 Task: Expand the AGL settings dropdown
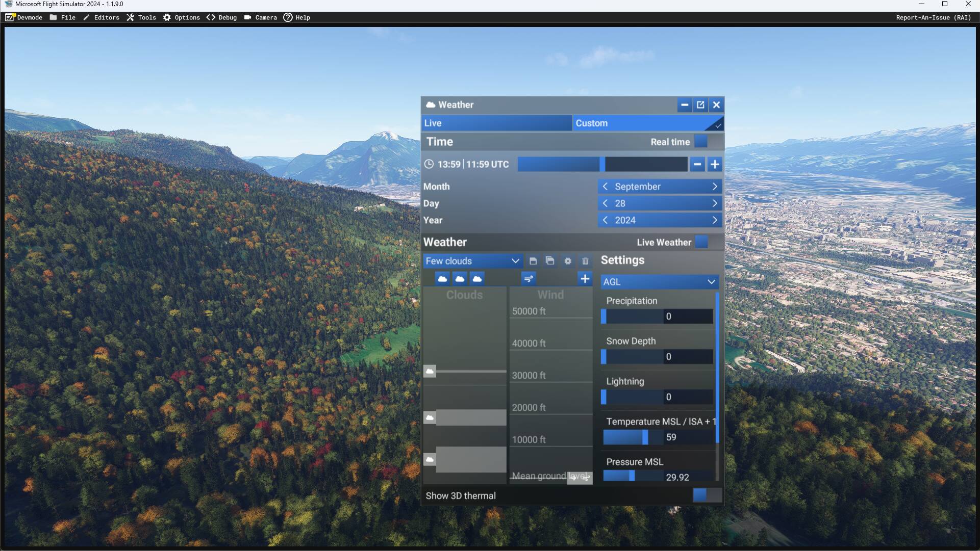[659, 282]
